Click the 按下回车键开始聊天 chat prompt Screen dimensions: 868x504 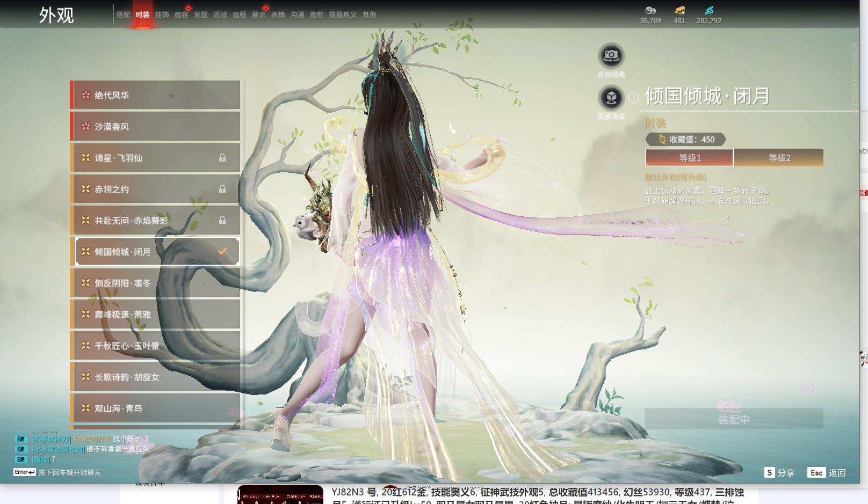(x=70, y=472)
